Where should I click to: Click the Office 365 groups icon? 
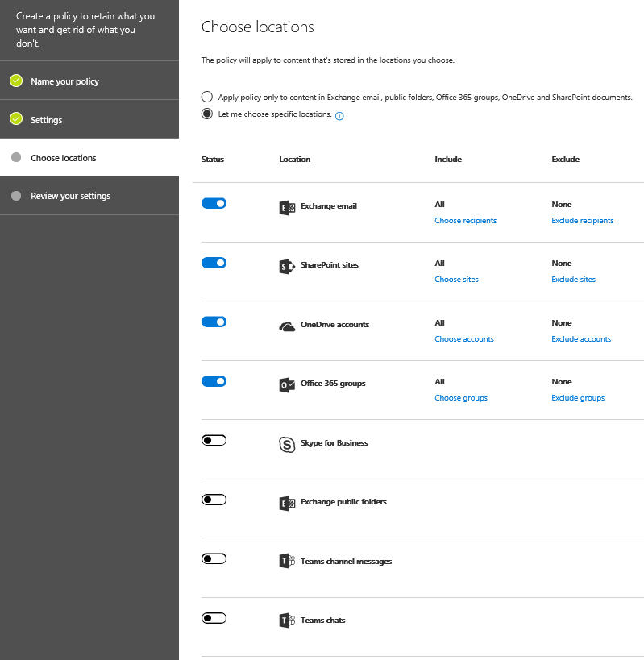coord(287,384)
